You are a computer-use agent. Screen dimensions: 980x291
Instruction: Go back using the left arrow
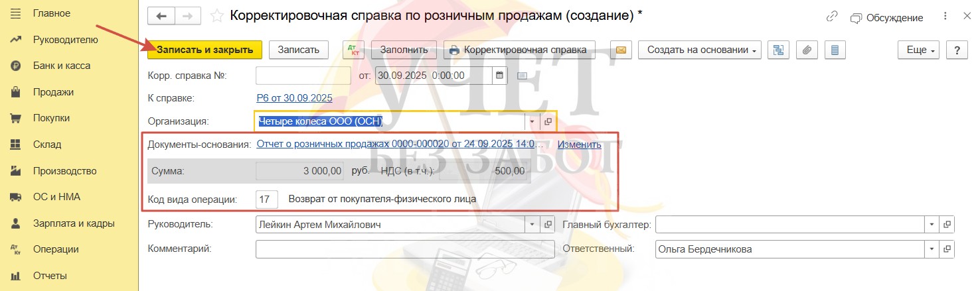click(x=161, y=16)
